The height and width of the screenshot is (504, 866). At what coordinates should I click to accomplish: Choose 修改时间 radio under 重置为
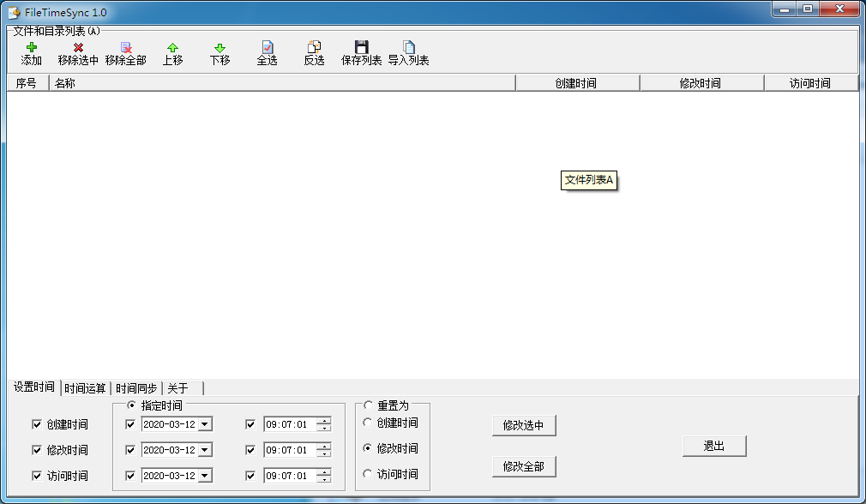[x=367, y=448]
